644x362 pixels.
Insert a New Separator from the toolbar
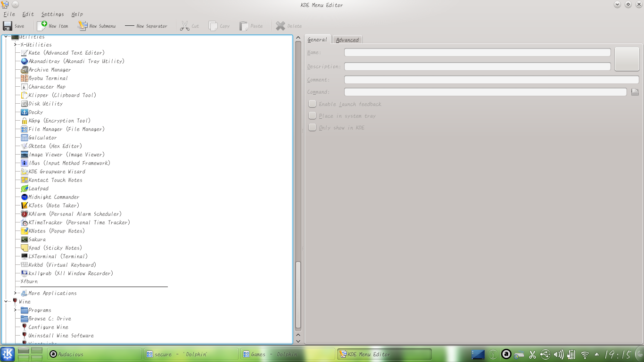click(x=146, y=26)
